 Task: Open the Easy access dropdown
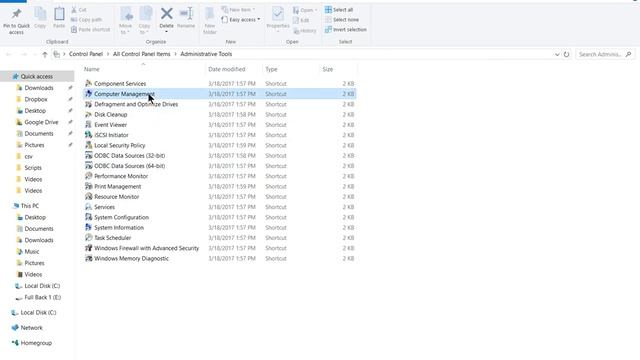(241, 20)
